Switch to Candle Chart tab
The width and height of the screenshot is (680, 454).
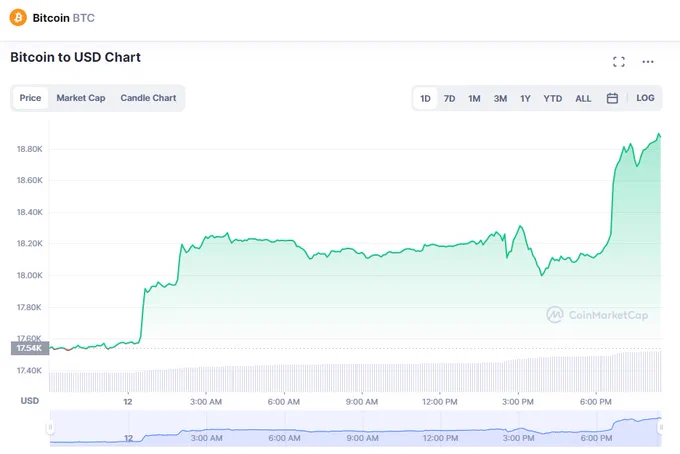(x=148, y=98)
